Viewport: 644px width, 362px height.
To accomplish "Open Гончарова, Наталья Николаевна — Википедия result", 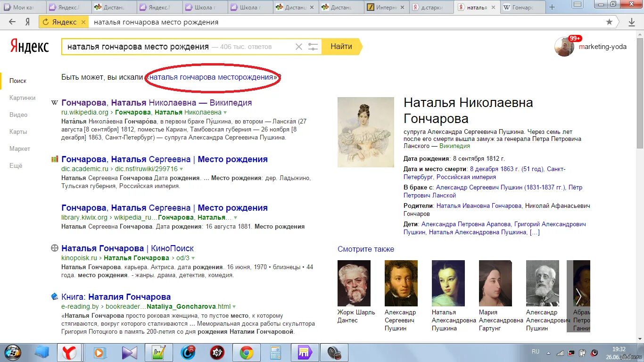I will (157, 103).
